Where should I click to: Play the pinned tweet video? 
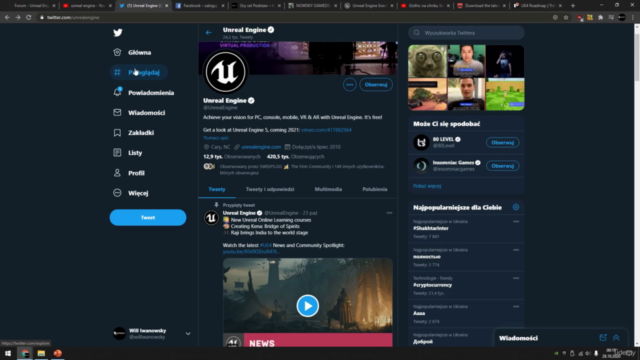pyautogui.click(x=307, y=306)
